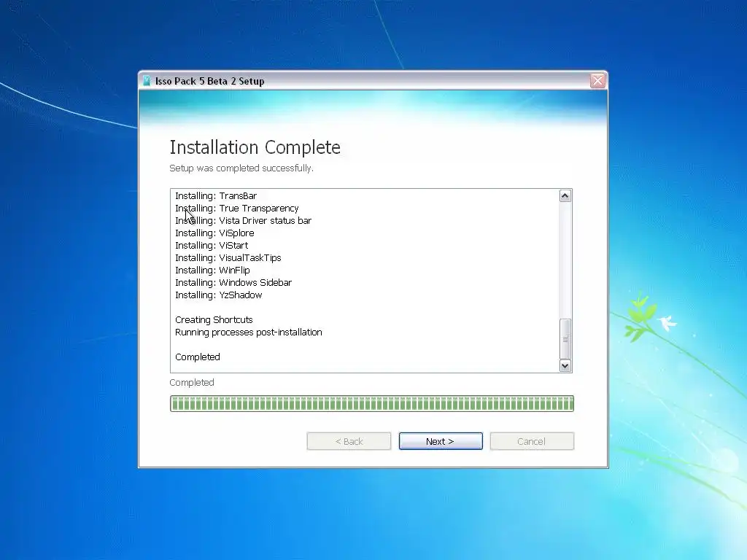Image resolution: width=747 pixels, height=560 pixels.
Task: Select the 'Completed' line inside the log
Action: [198, 357]
